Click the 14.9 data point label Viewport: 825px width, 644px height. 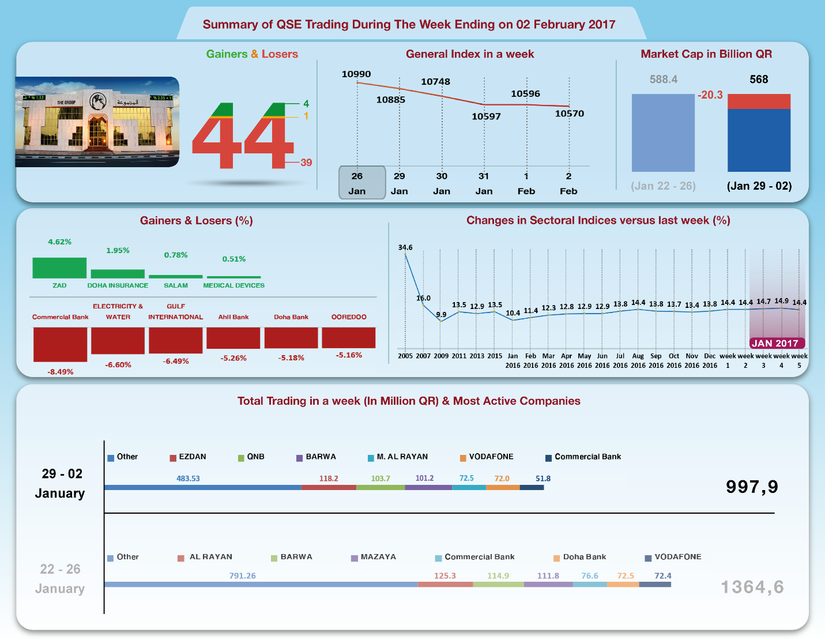point(782,301)
